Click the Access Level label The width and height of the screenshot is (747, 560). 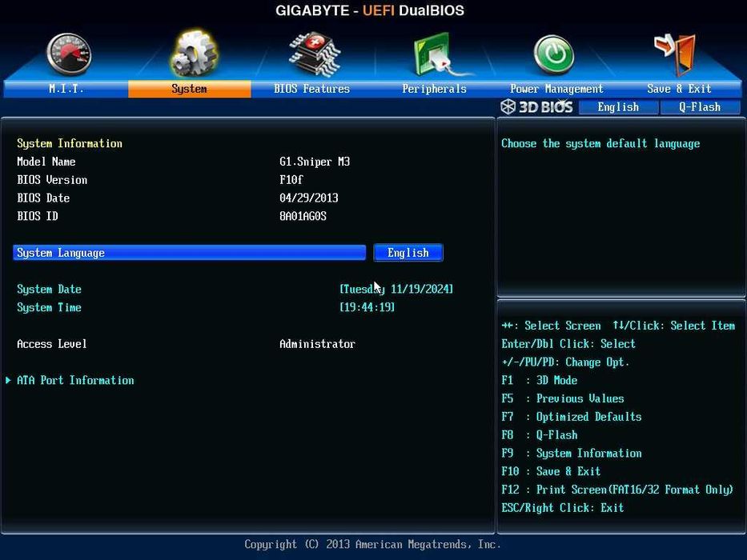click(x=52, y=344)
